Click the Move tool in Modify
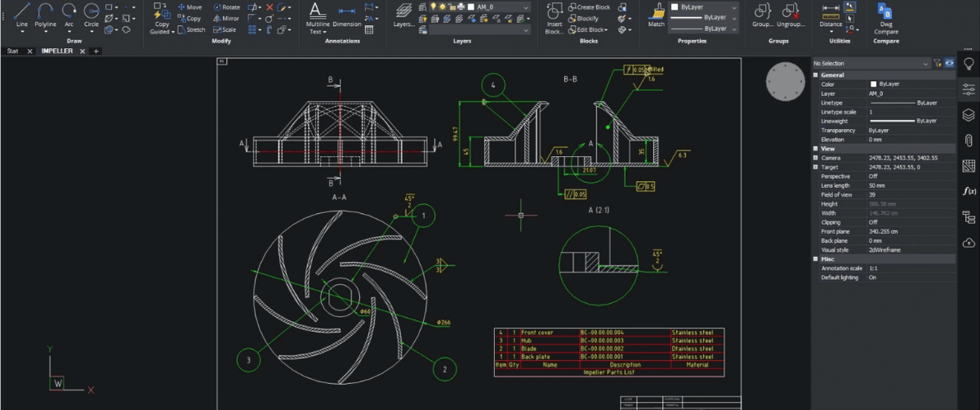This screenshot has width=980, height=410. pos(189,7)
